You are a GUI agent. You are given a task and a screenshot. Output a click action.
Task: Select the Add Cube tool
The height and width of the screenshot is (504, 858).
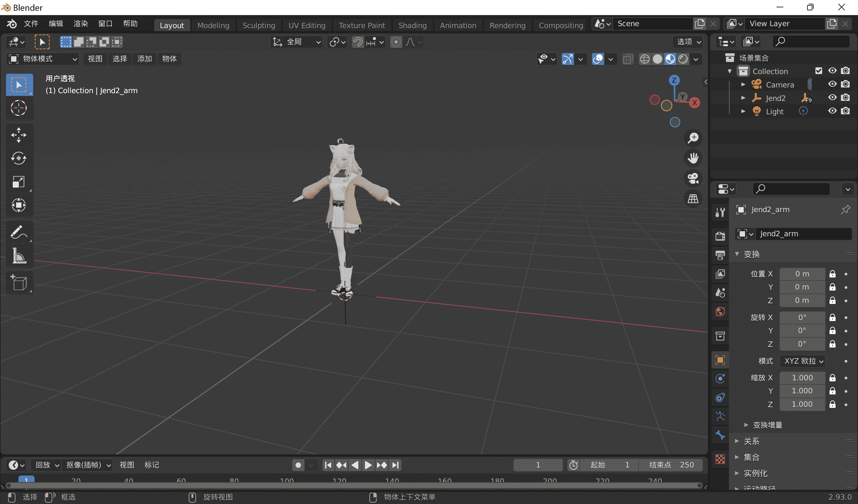pyautogui.click(x=19, y=282)
